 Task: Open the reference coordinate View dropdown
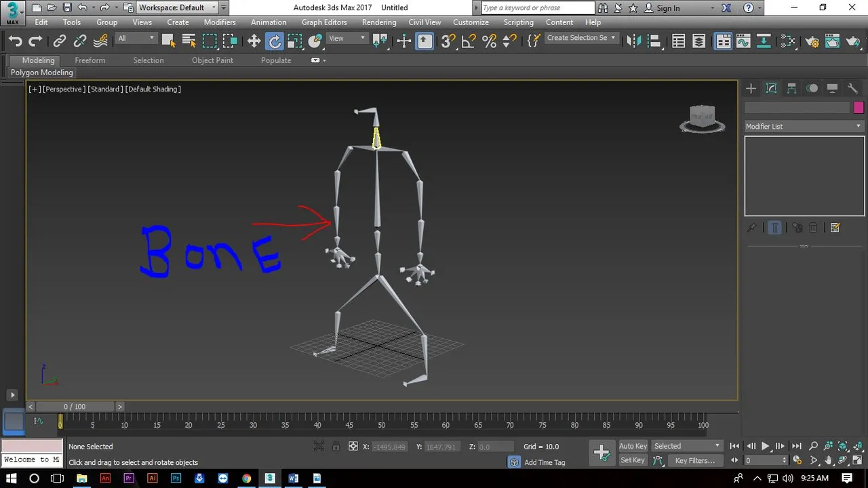tap(347, 38)
